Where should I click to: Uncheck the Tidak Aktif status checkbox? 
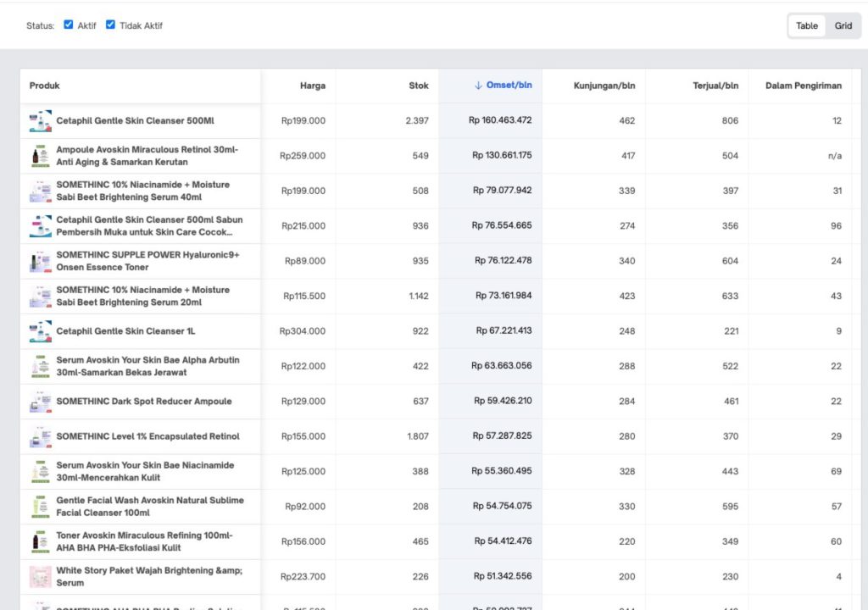pyautogui.click(x=110, y=25)
